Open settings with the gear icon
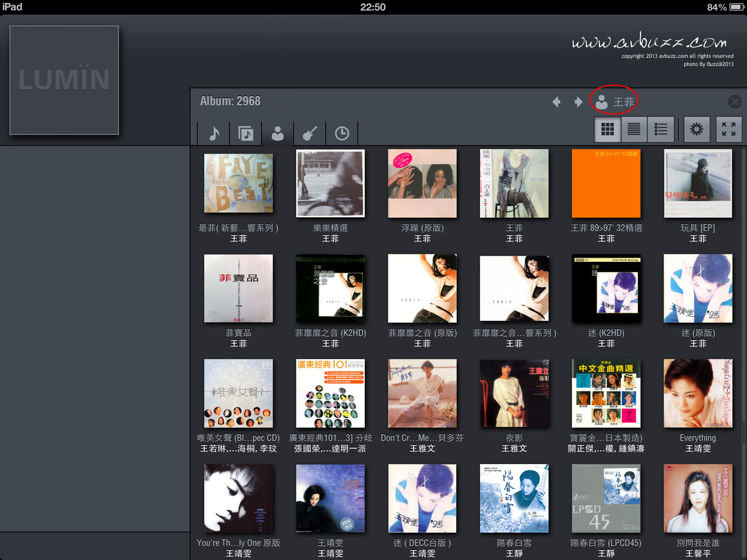This screenshot has width=747, height=560. pyautogui.click(x=697, y=129)
